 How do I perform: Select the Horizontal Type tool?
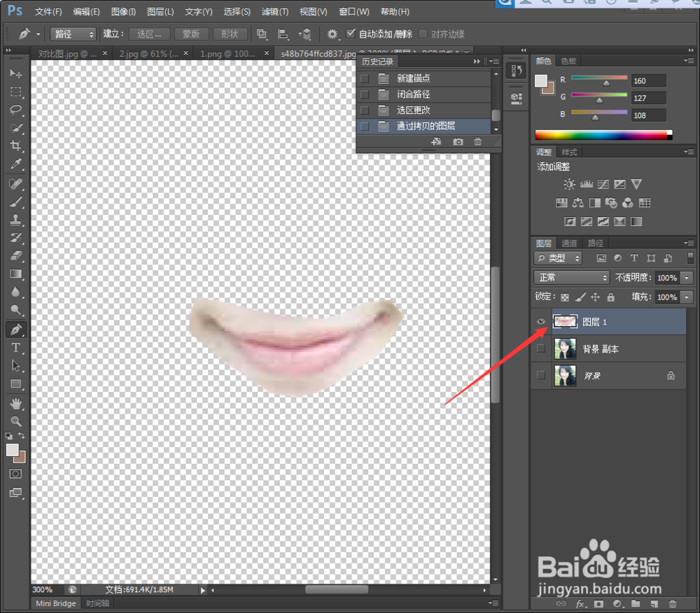[x=15, y=348]
